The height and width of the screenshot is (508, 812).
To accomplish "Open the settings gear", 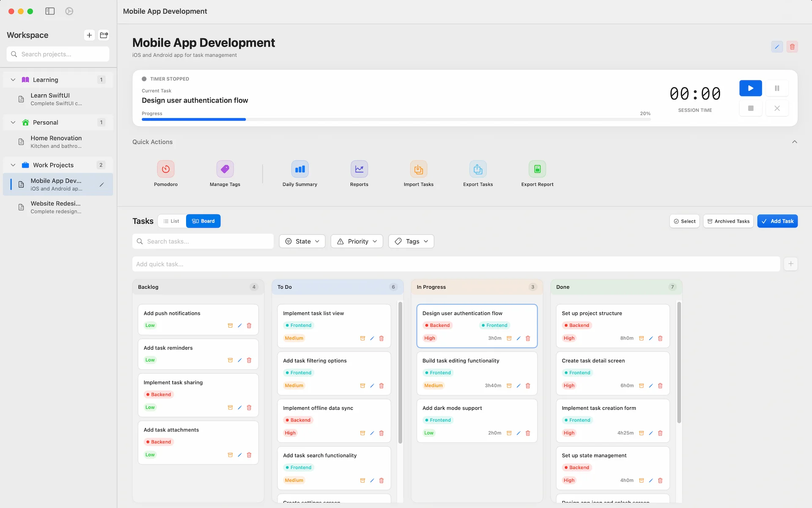I will (69, 11).
